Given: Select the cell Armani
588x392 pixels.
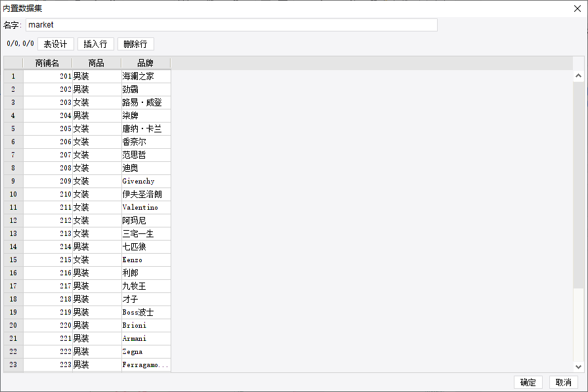Looking at the screenshot, I should [x=146, y=339].
